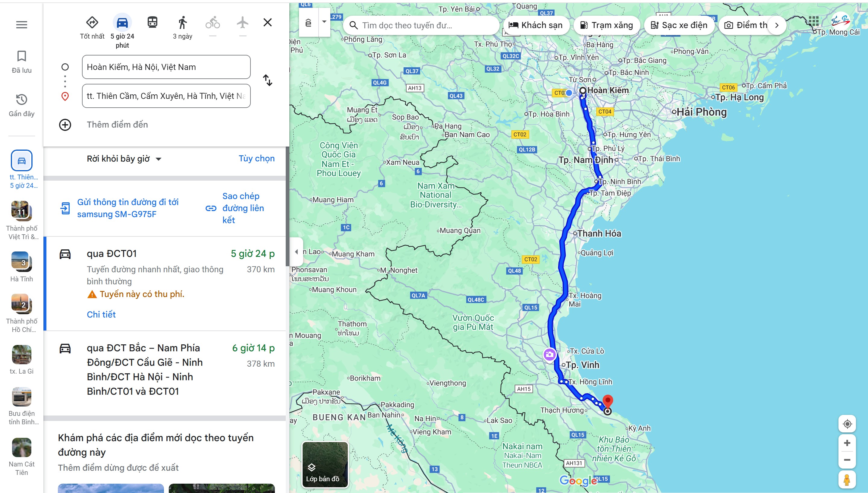Zoom in the map
Screen dimensions: 868x493
847,443
